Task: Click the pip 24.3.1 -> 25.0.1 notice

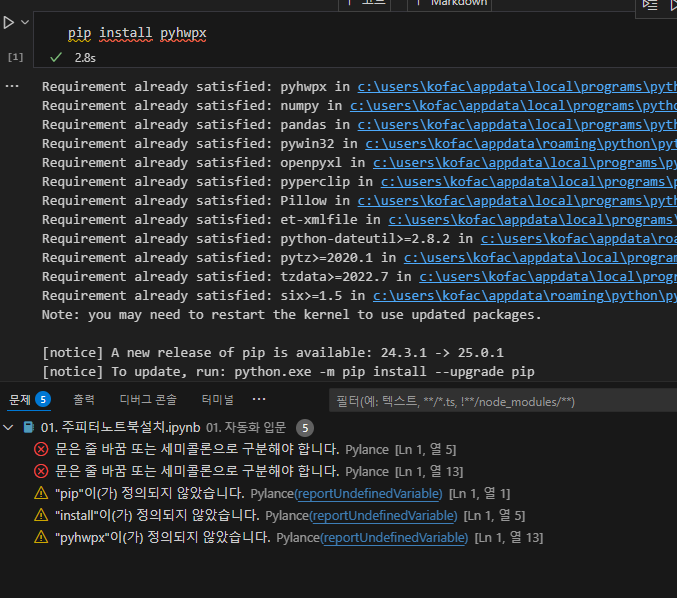Action: tap(273, 353)
